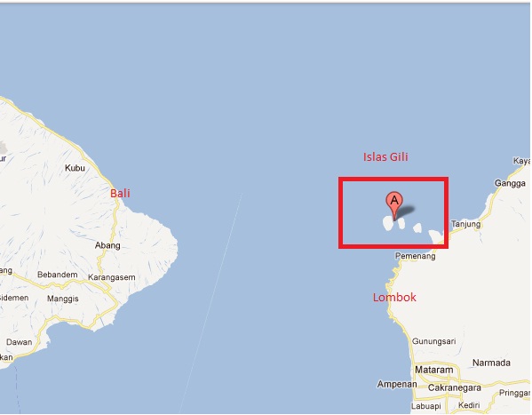This screenshot has width=532, height=415.
Task: Select the Labuapi label
Action: (425, 406)
